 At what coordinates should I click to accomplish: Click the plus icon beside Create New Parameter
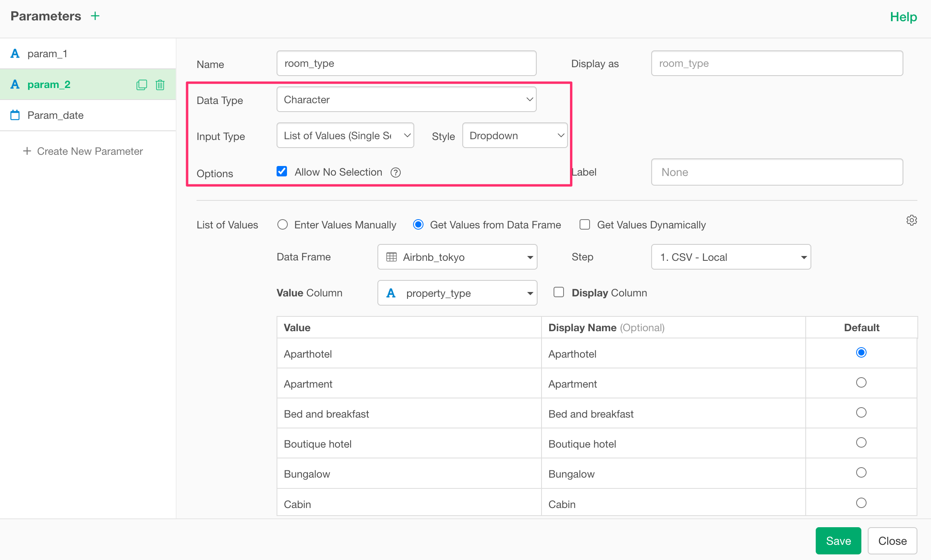27,151
